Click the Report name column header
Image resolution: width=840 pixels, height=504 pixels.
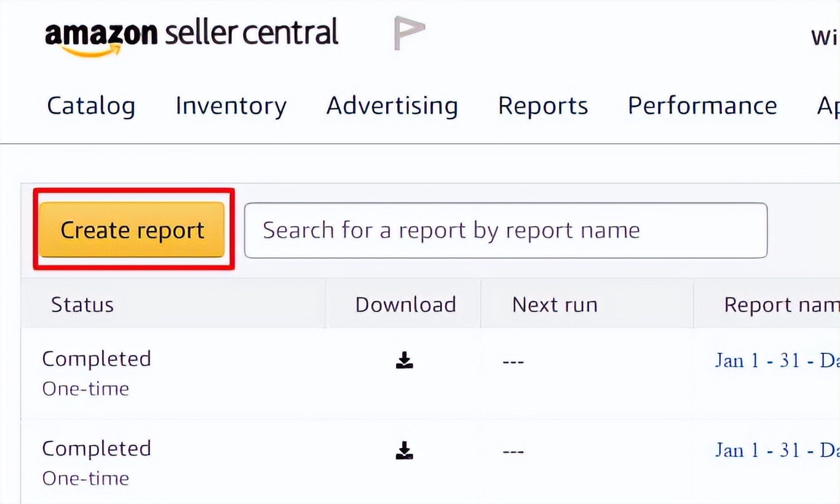pos(781,305)
